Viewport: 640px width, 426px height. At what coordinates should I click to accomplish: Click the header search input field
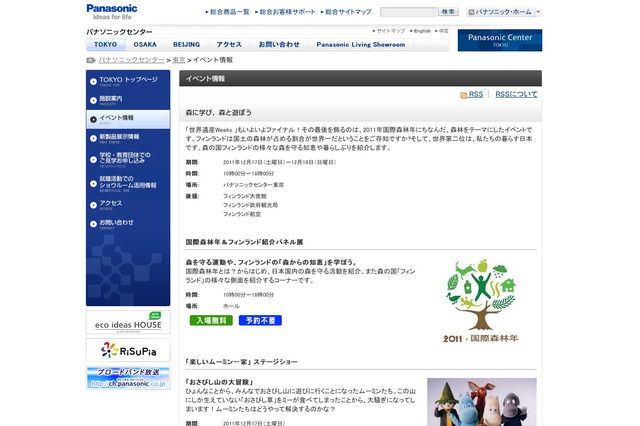coord(408,12)
